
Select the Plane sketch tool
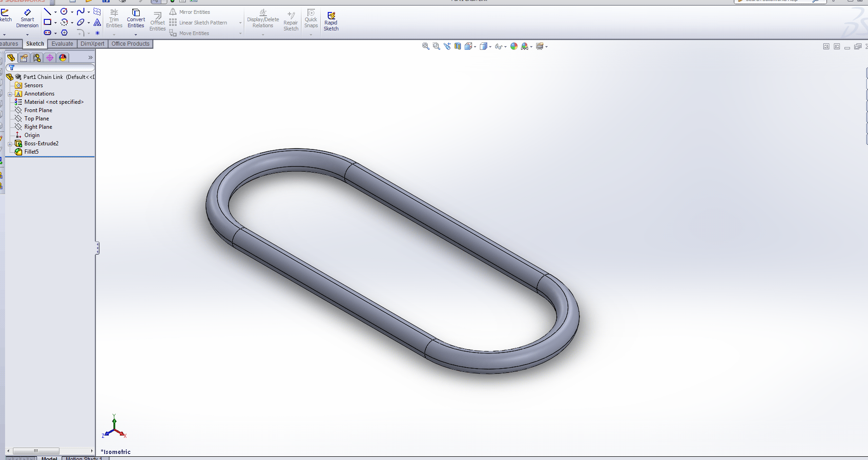(97, 12)
